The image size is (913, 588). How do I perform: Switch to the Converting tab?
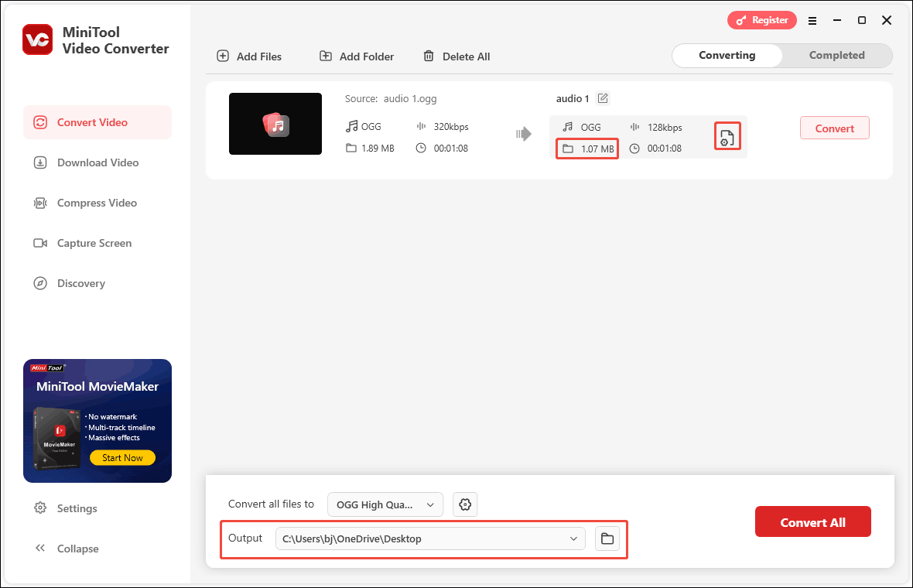[x=727, y=55]
